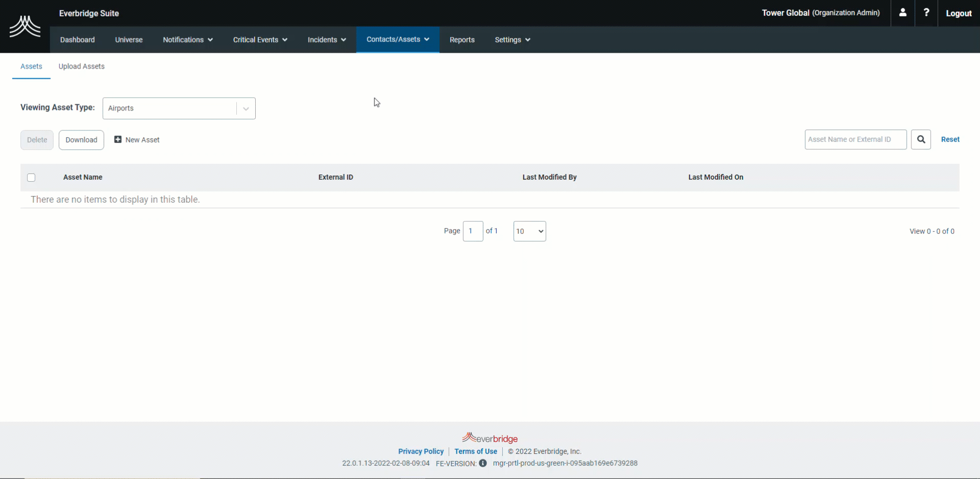Open the user profile icon
The height and width of the screenshot is (479, 980).
coord(903,13)
